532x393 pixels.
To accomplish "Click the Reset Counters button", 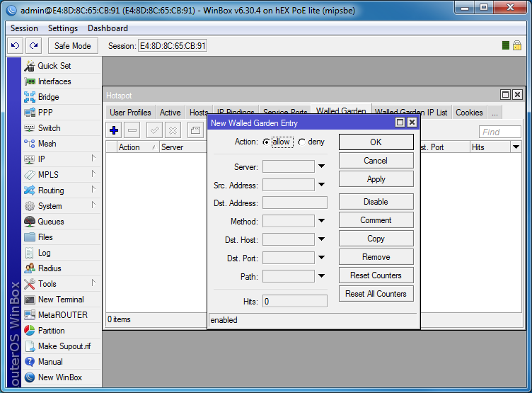I will [376, 275].
